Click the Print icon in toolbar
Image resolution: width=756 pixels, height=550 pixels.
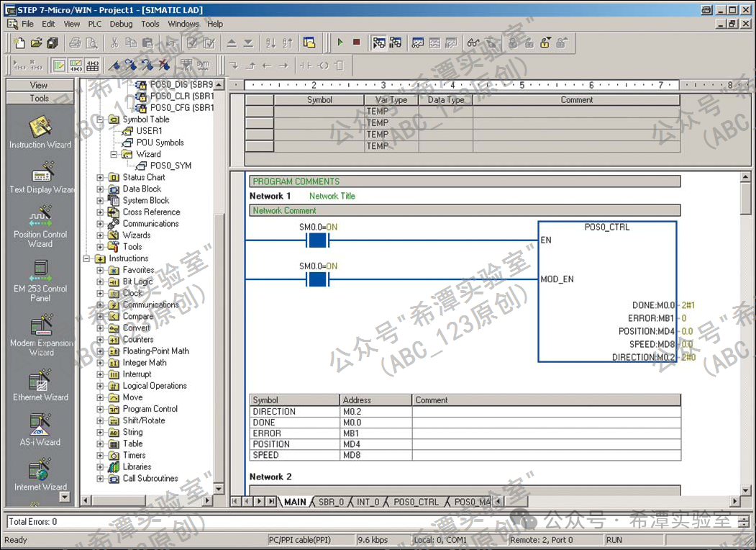point(75,43)
